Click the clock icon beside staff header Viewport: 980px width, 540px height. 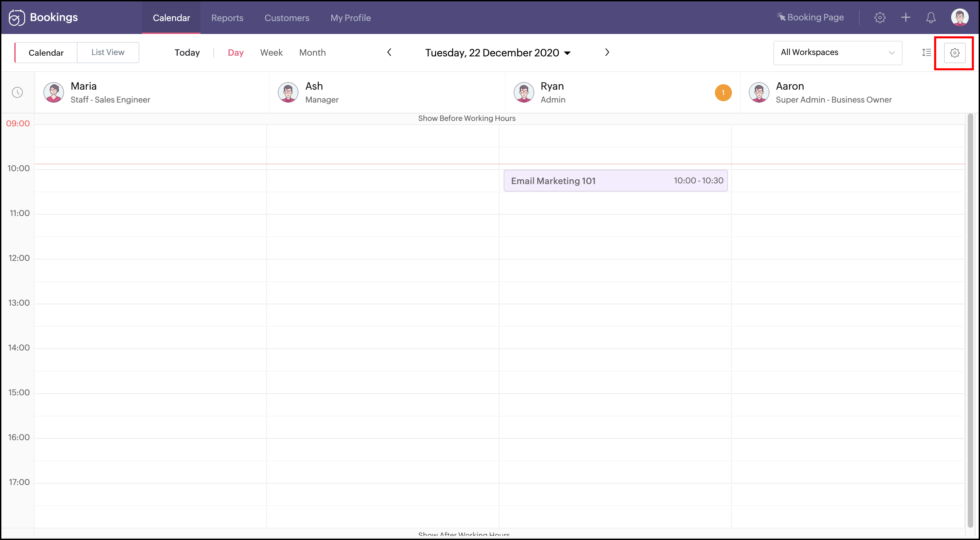click(18, 92)
